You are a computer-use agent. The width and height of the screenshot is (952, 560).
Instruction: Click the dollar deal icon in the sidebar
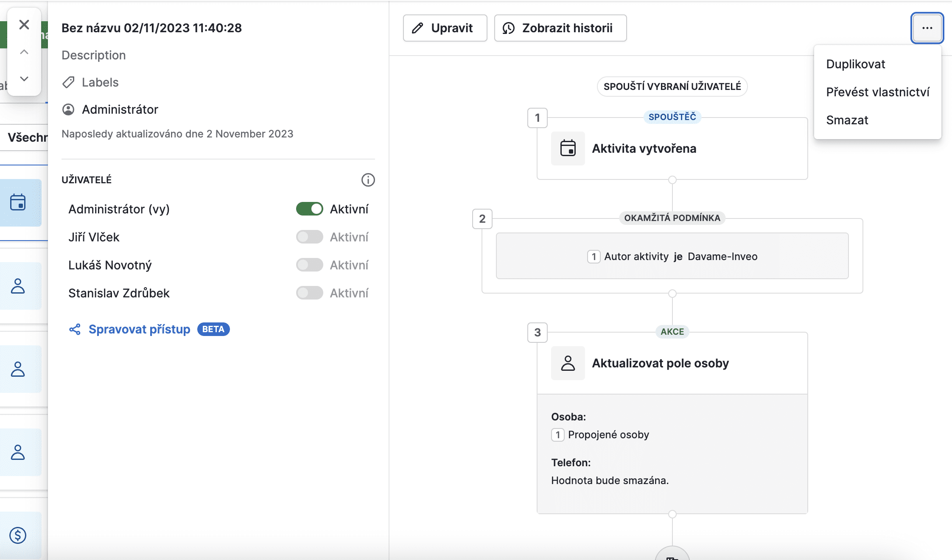[18, 535]
